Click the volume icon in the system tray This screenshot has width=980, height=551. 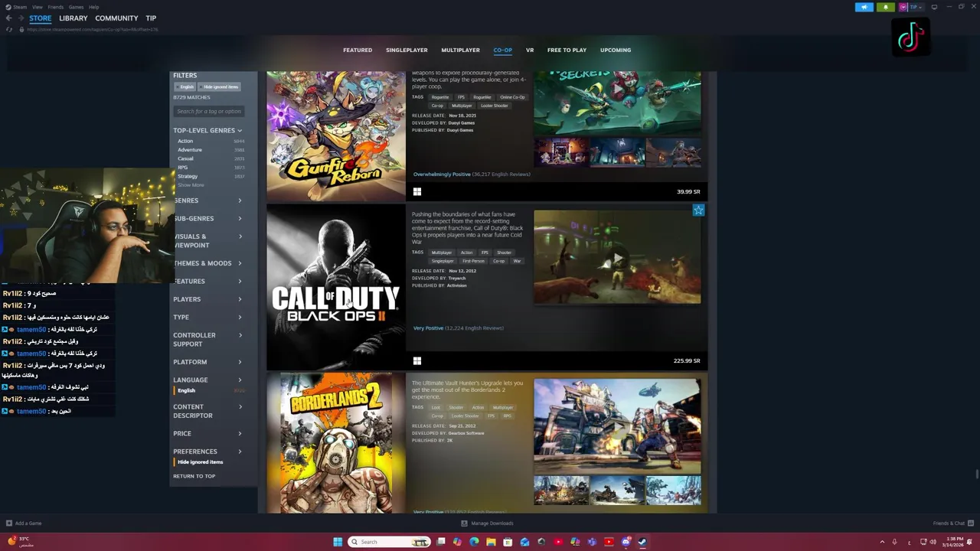point(934,542)
